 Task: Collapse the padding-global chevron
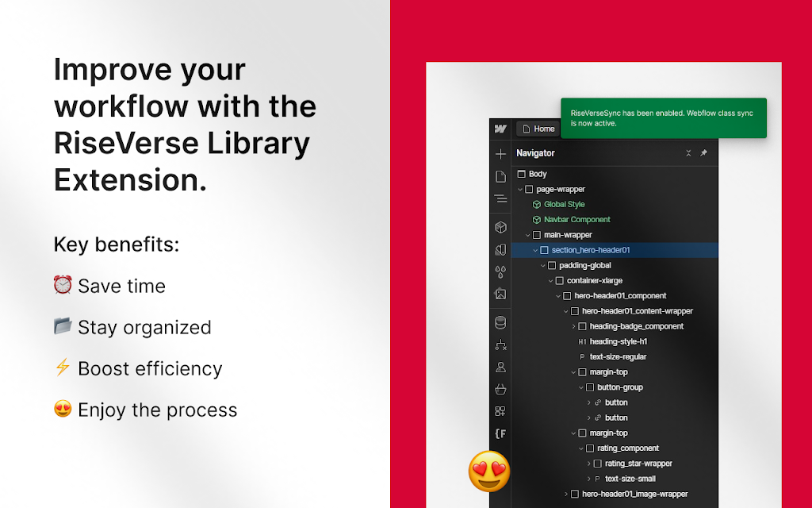[x=542, y=265]
